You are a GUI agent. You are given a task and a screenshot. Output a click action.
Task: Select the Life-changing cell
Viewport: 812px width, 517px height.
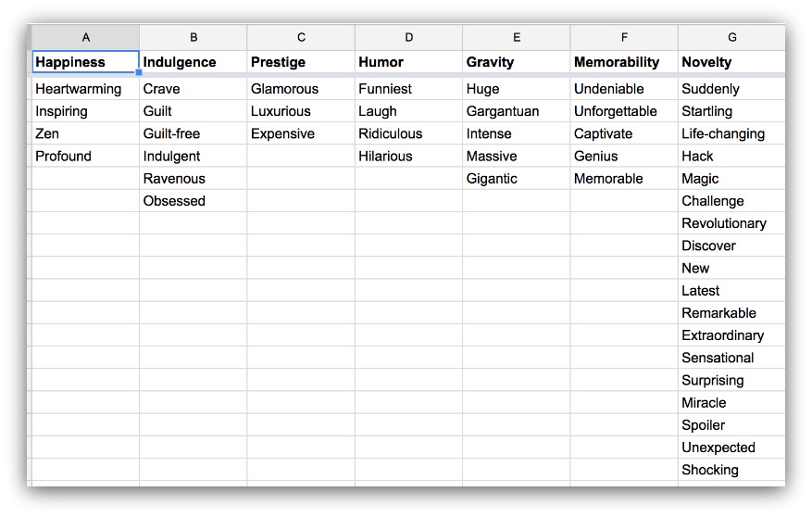[x=731, y=133]
